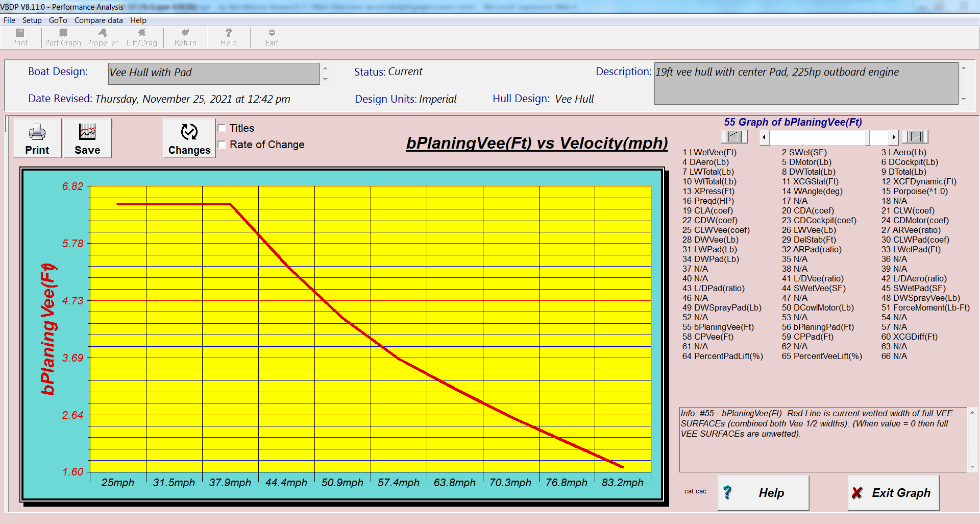This screenshot has height=524, width=980.
Task: Click the Description scrollbar down arrow
Action: tap(964, 99)
